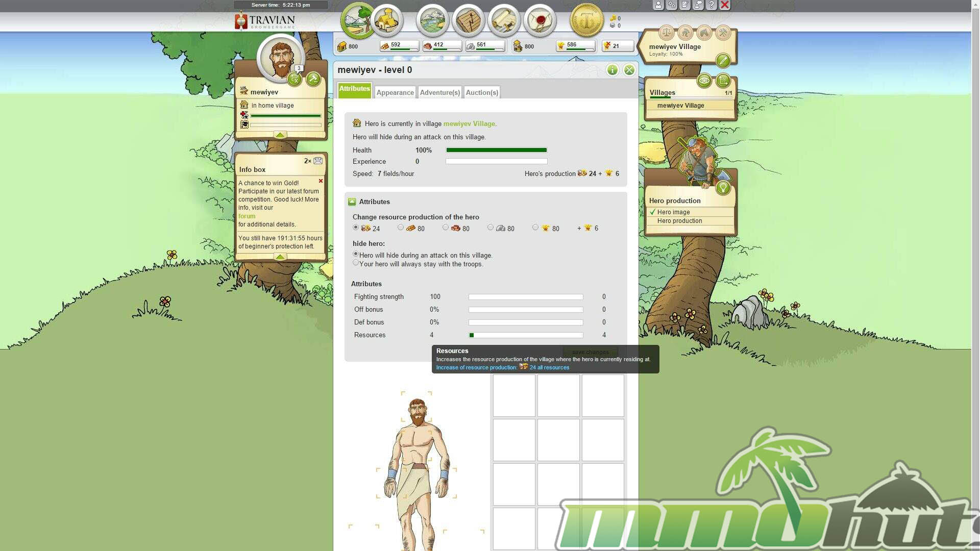Click the lumber stock 592 indicator
Screen dimensions: 980x551
pos(399,46)
